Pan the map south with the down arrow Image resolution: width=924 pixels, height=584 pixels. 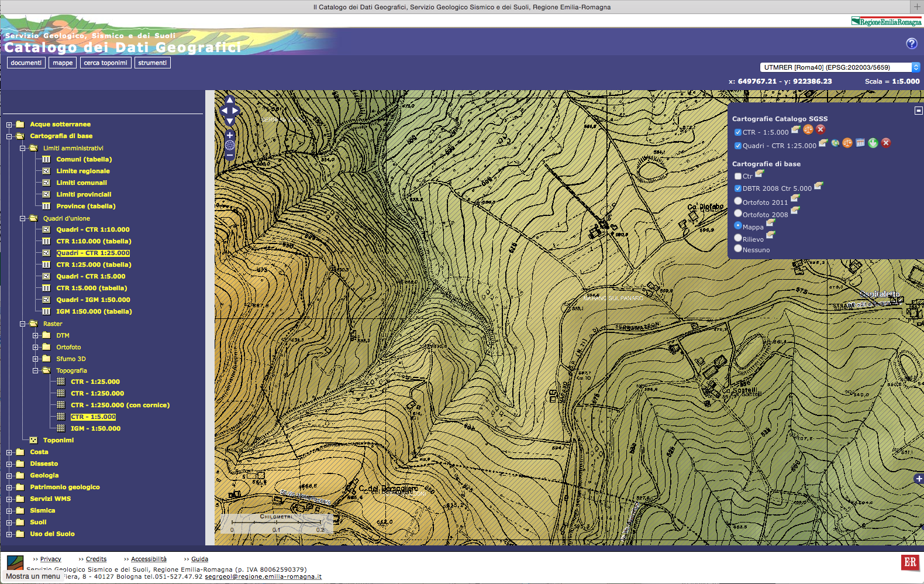[x=230, y=121]
